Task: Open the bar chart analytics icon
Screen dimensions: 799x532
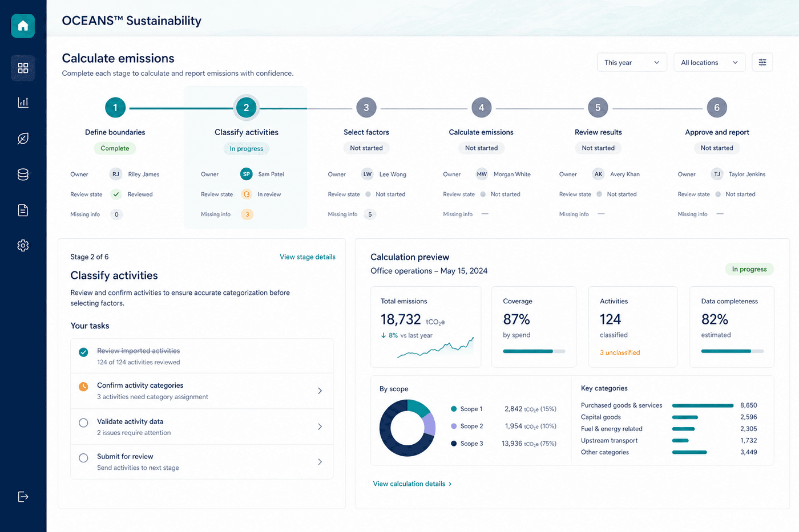Action: (x=23, y=103)
